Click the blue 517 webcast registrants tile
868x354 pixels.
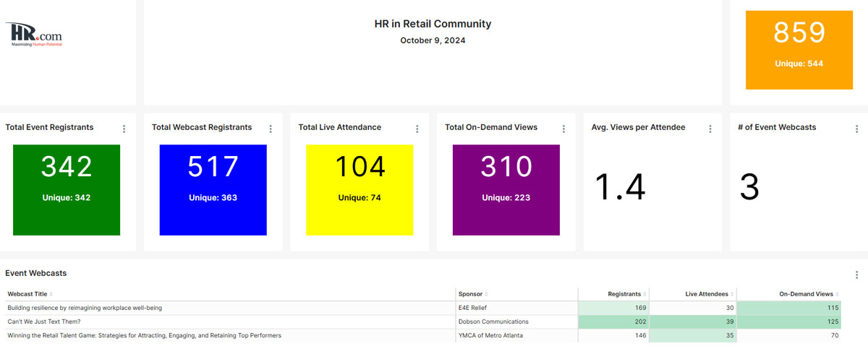point(213,190)
